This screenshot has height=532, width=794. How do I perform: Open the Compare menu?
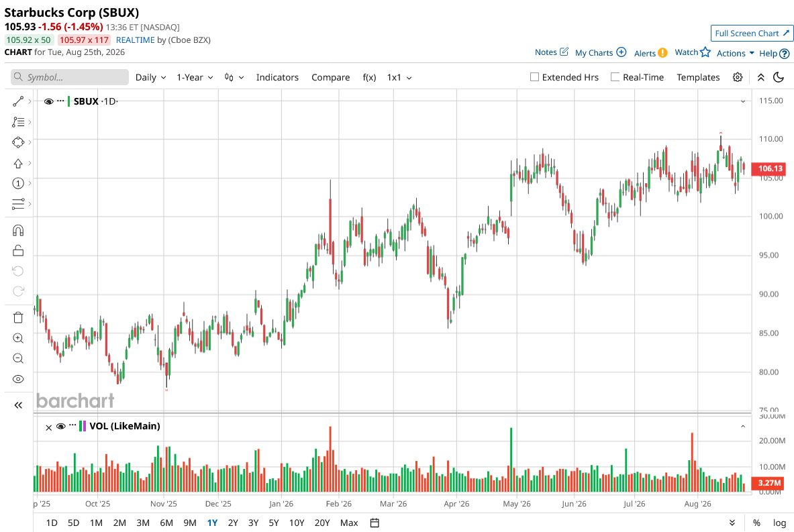click(x=331, y=77)
